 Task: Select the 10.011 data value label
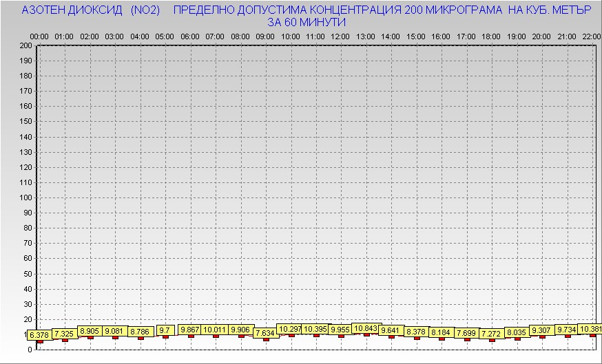(x=215, y=330)
